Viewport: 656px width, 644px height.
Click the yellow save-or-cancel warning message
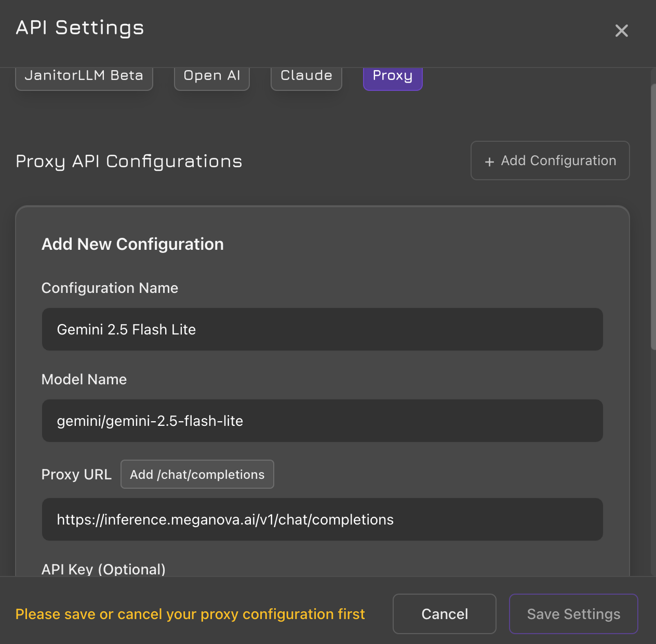coord(190,614)
